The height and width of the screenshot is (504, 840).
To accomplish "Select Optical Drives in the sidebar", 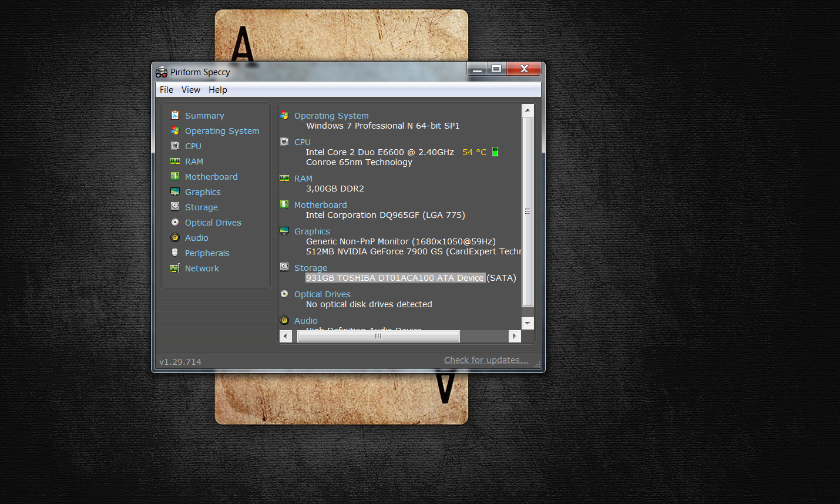I will pos(213,223).
